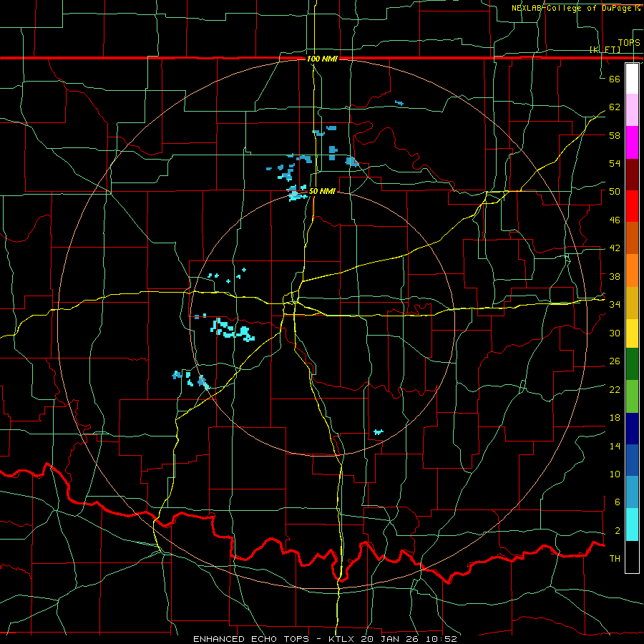Click the 30 scale value label
Viewport: 644px width, 644px height.
click(x=615, y=333)
